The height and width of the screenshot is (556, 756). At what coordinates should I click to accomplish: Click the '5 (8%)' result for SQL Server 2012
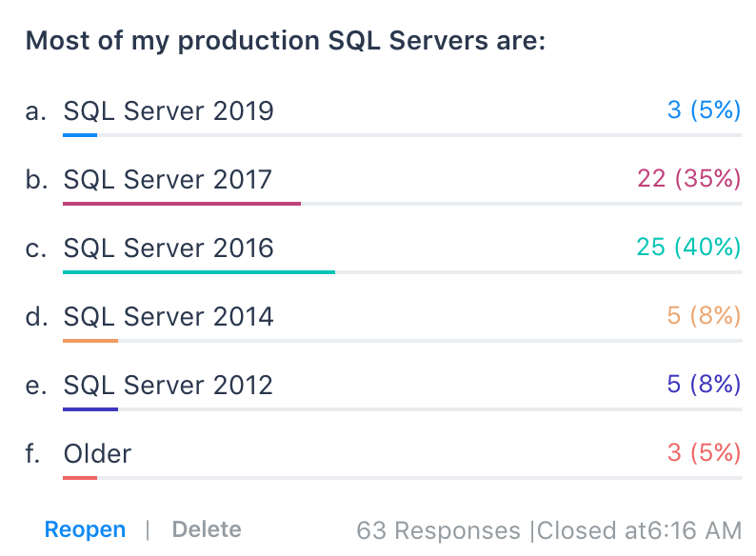click(704, 384)
